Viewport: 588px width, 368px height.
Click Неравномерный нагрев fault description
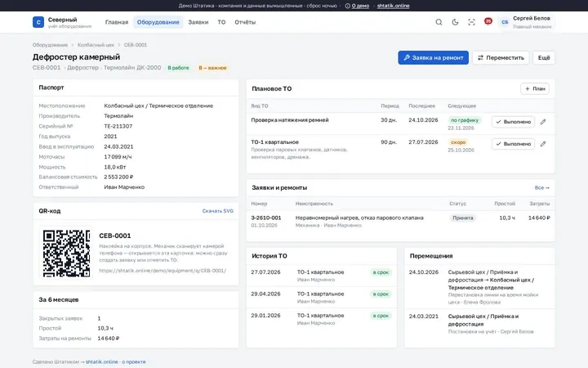click(x=359, y=218)
